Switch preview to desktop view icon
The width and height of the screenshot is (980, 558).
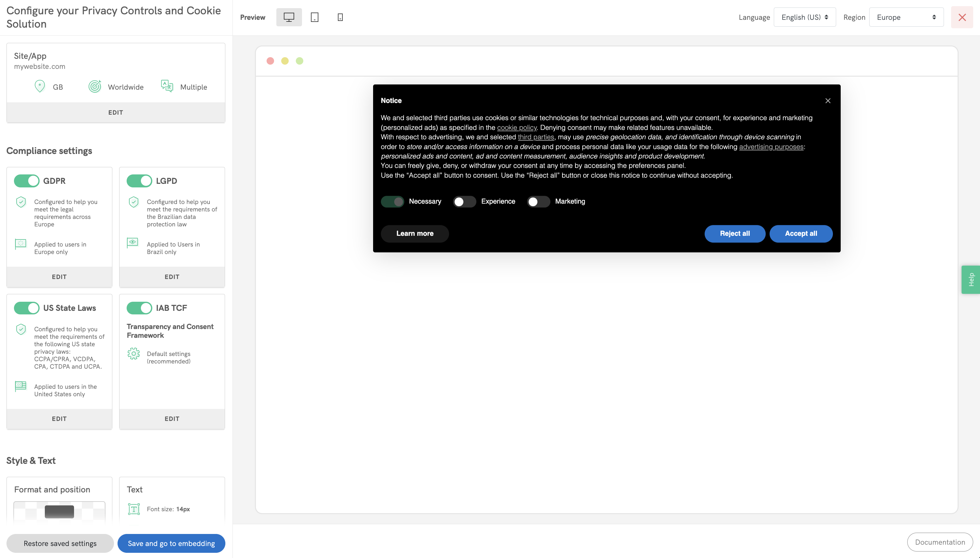click(x=288, y=17)
